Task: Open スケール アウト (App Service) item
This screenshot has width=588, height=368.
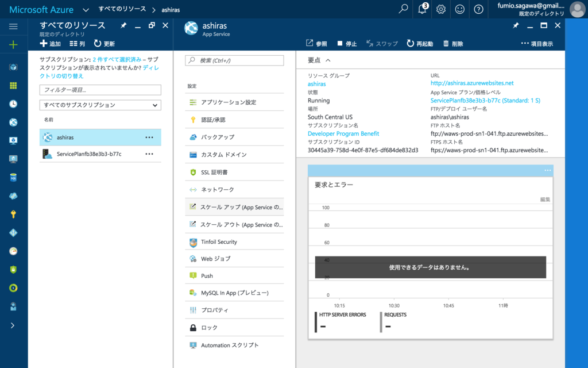Action: [x=234, y=225]
